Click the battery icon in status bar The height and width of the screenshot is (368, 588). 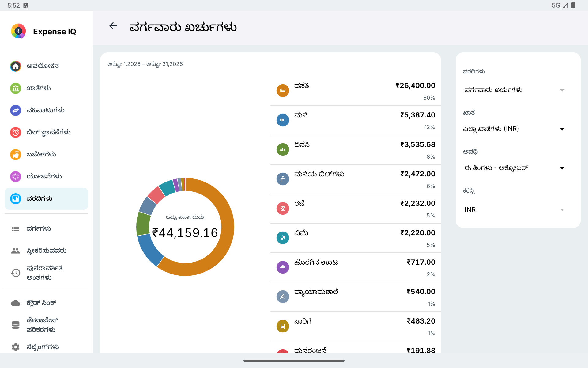[573, 5]
